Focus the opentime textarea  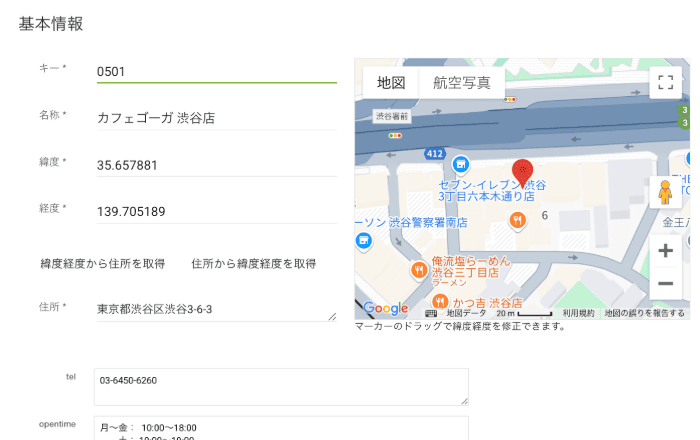point(281,428)
